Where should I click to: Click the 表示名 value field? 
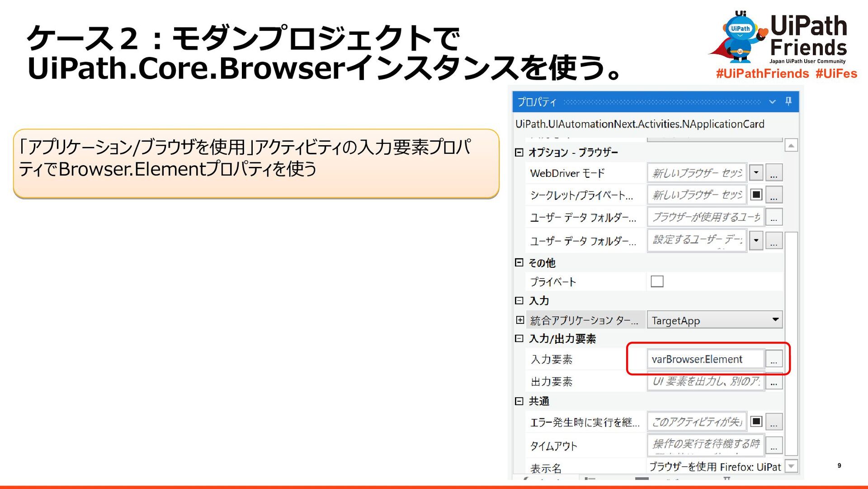715,466
